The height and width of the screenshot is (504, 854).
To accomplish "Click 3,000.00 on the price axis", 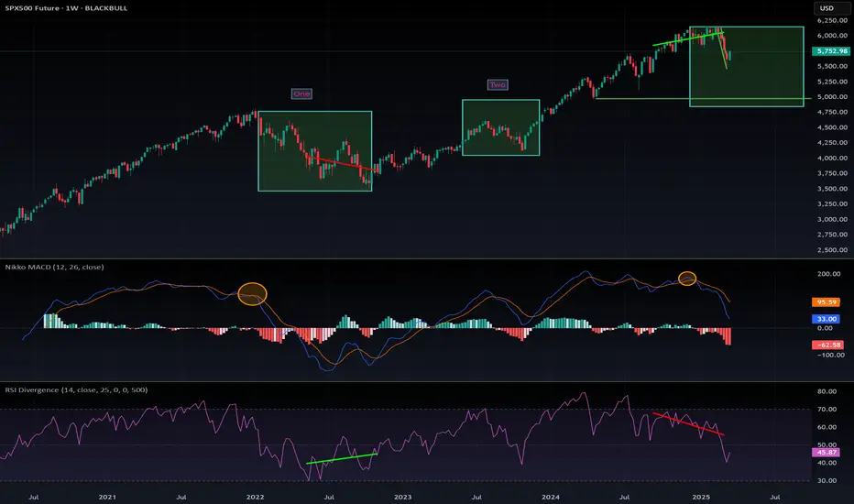I will [x=832, y=219].
